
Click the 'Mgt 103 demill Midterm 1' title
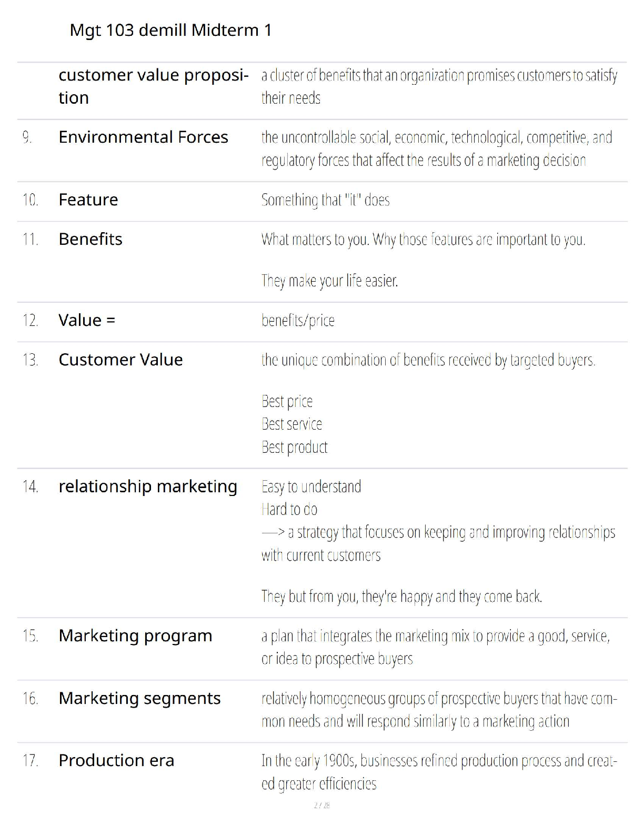tap(170, 31)
